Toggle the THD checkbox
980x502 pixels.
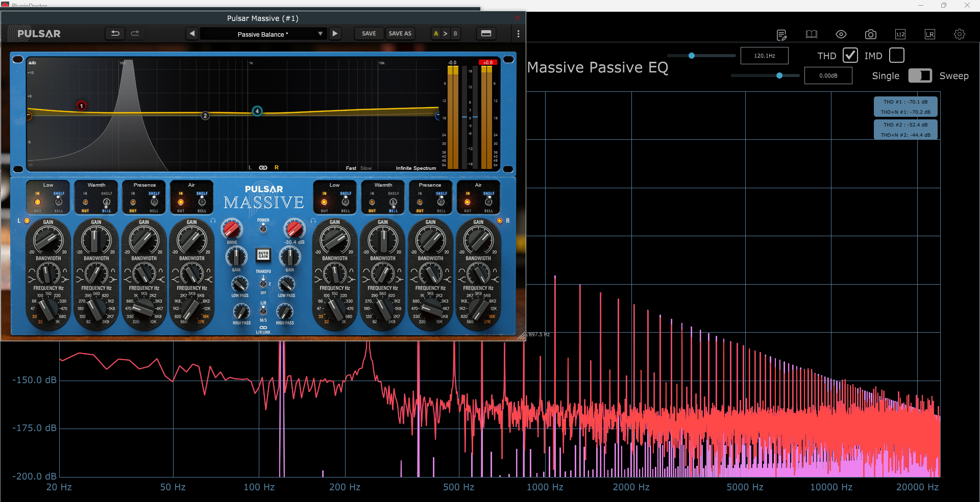pos(850,55)
